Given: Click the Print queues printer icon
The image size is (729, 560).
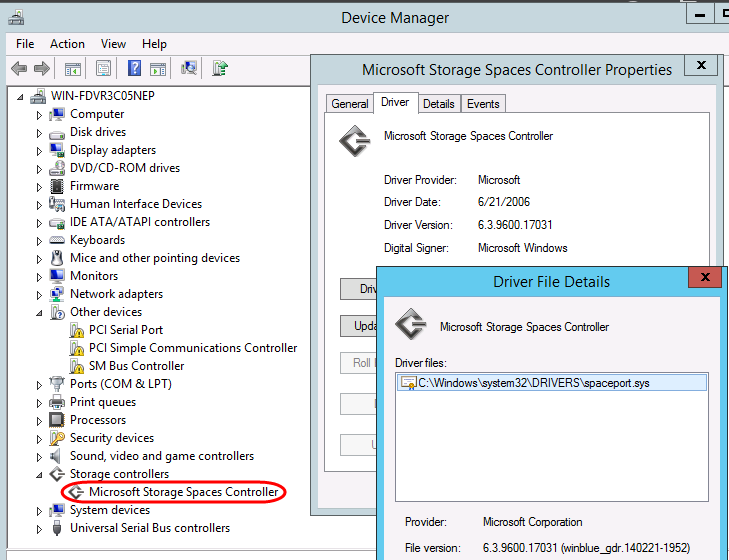Looking at the screenshot, I should point(57,402).
